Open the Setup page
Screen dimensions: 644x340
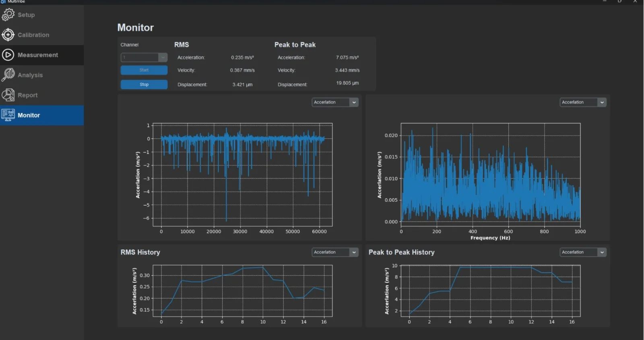tap(42, 15)
